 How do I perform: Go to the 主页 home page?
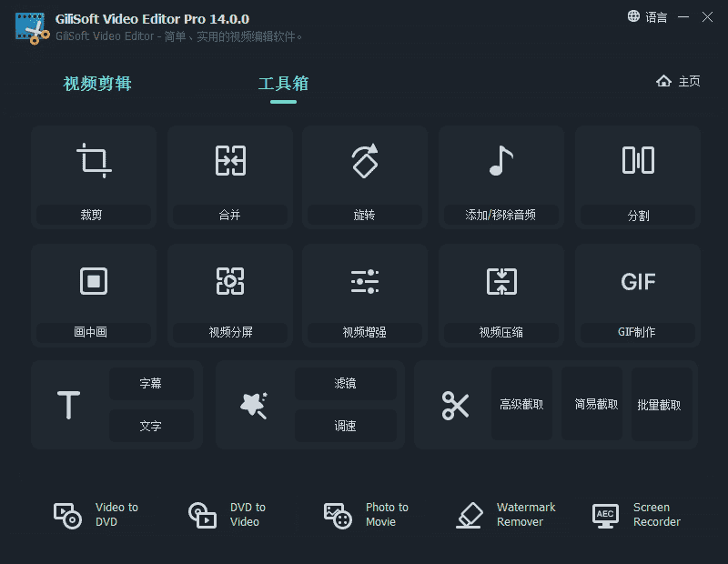pyautogui.click(x=679, y=82)
